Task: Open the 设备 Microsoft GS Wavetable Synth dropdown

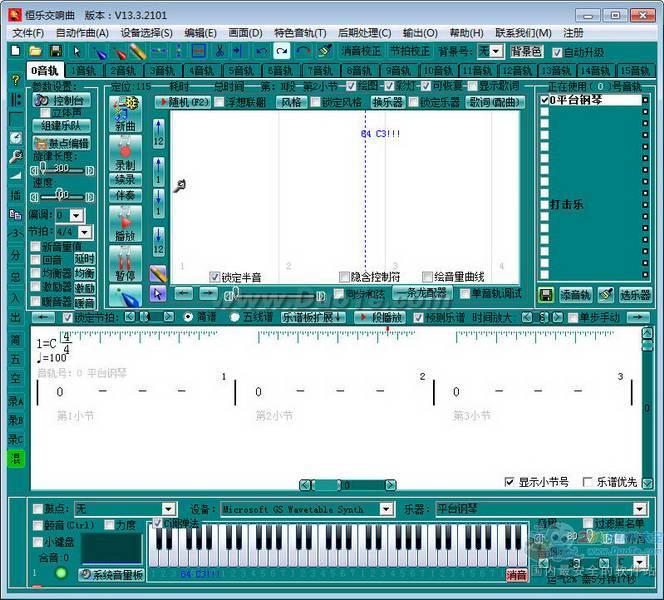Action: (386, 509)
